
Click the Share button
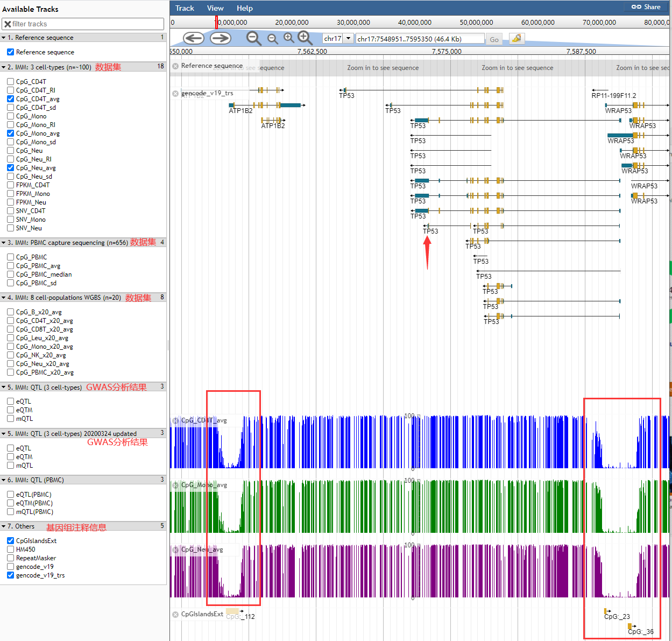[x=646, y=7]
